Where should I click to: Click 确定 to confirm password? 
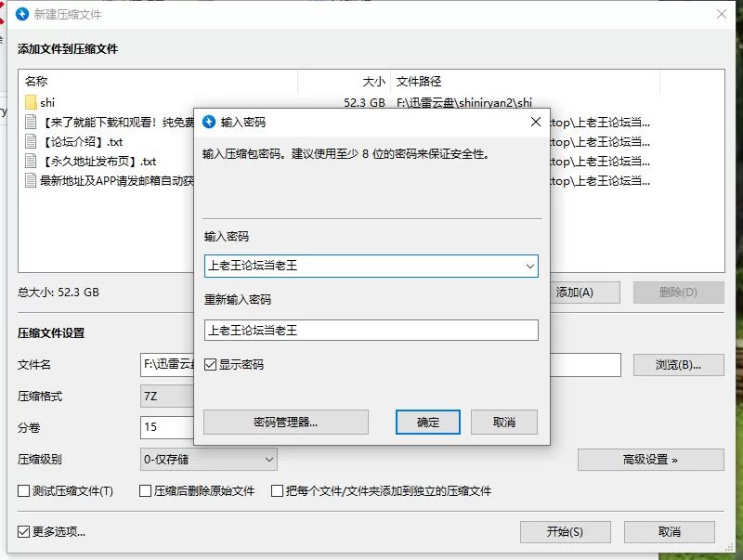pyautogui.click(x=428, y=422)
